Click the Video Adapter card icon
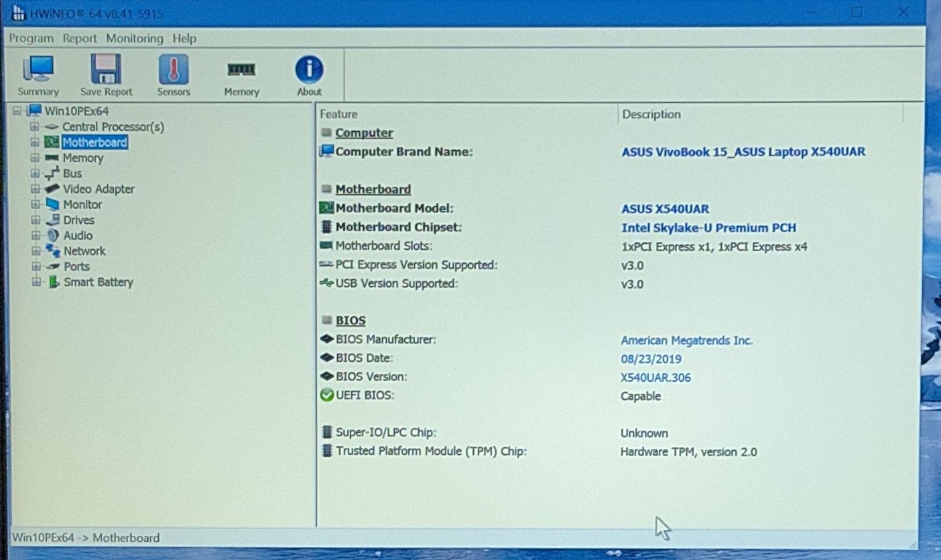This screenshot has height=560, width=941. point(52,189)
